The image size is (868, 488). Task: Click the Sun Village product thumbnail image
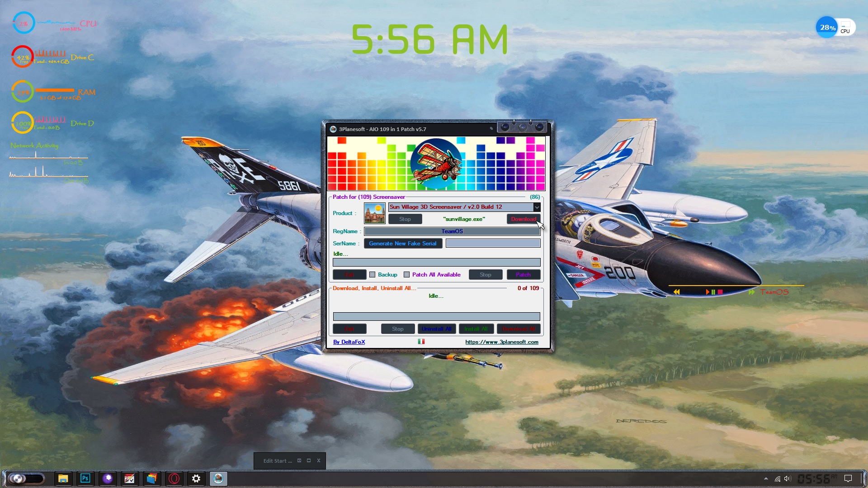(375, 213)
